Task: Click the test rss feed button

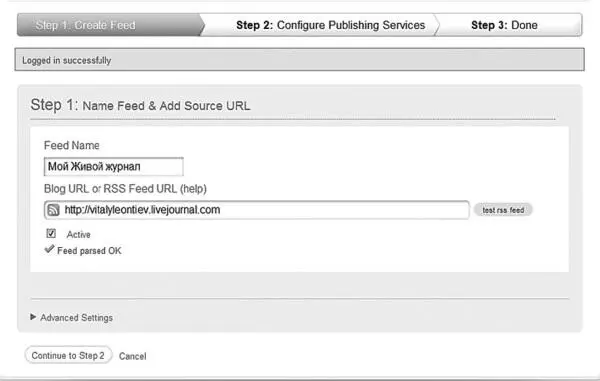Action: [503, 210]
